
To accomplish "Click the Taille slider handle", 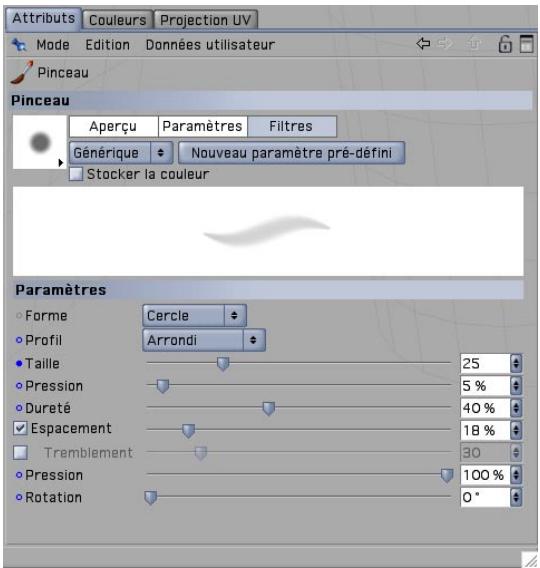I will point(223,364).
